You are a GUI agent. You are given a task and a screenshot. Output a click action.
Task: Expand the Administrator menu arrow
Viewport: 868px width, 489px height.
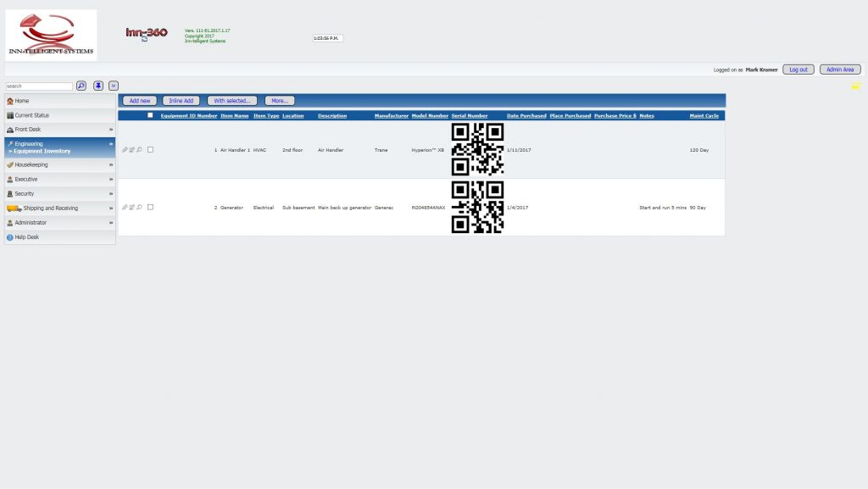coord(111,222)
